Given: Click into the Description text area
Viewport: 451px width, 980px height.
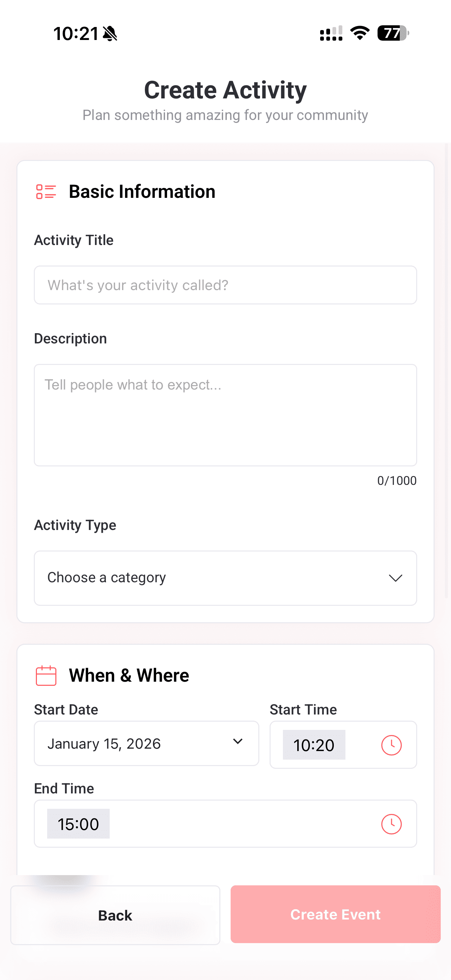Looking at the screenshot, I should tap(225, 415).
